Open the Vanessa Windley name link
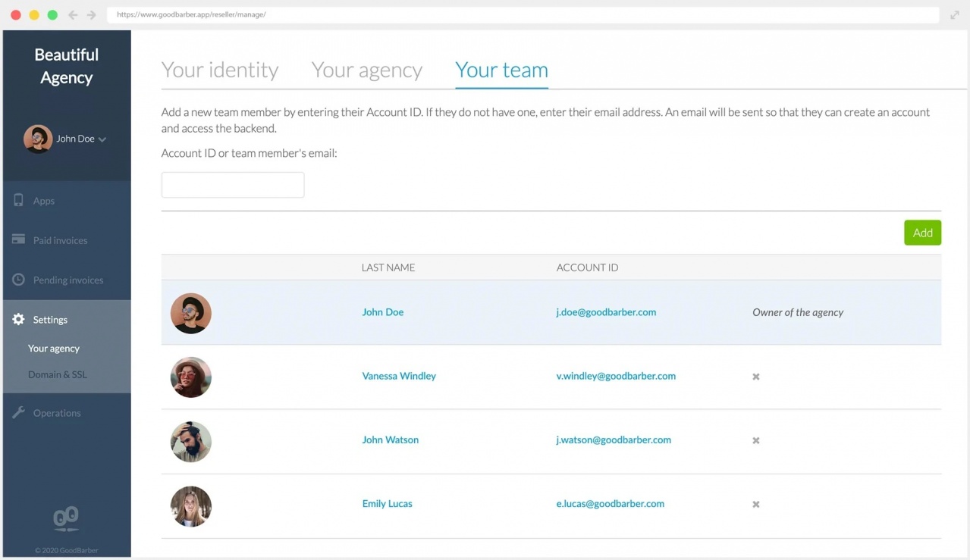The image size is (970, 560). point(399,376)
